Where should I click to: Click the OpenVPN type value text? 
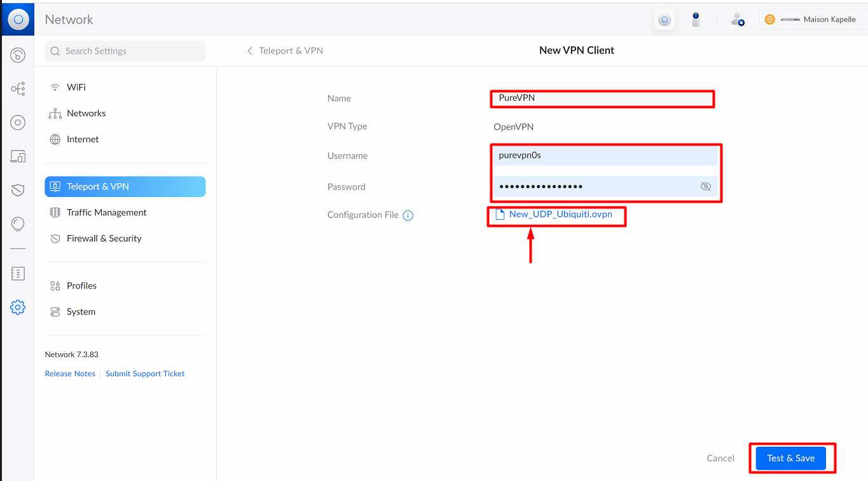(514, 127)
